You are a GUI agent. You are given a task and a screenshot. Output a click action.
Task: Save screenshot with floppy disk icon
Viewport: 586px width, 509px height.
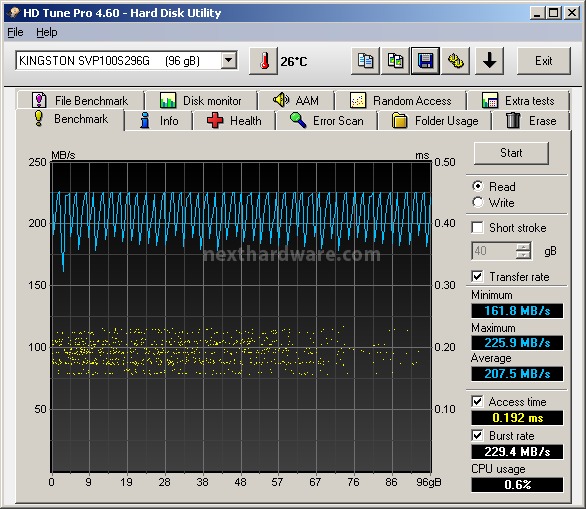[425, 61]
